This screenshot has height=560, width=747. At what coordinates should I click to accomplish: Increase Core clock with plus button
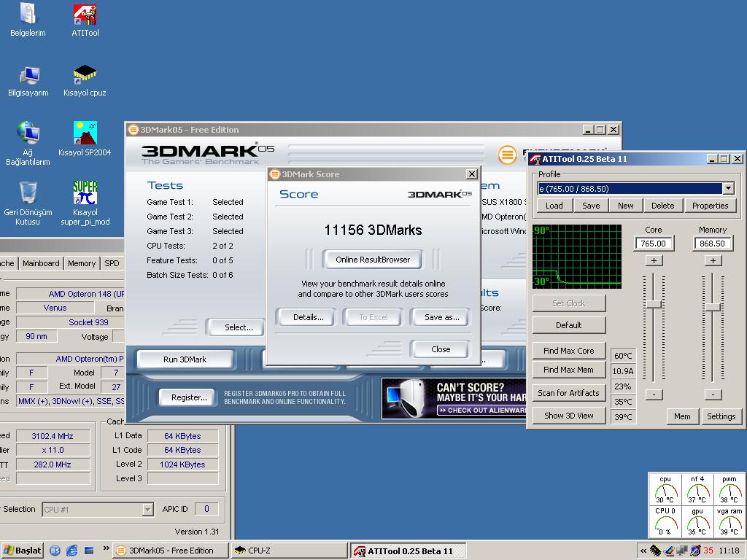654,260
